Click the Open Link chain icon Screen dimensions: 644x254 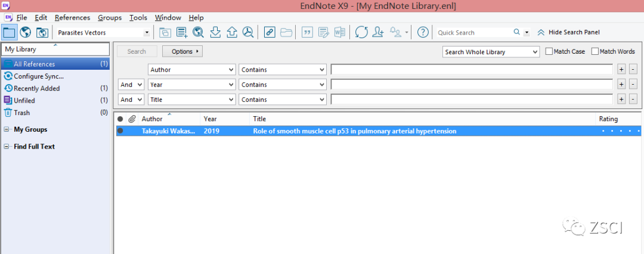tap(270, 32)
